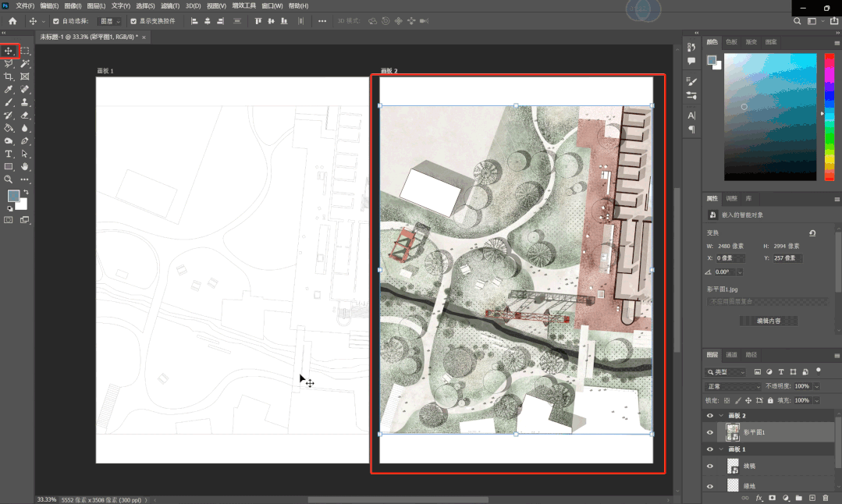Open the blend mode 正常 dropdown

[732, 386]
